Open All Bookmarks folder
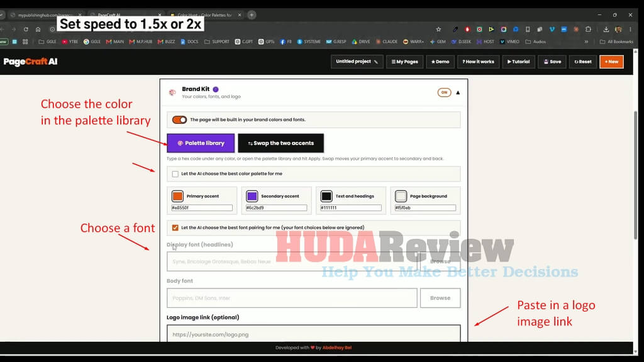 (x=616, y=42)
